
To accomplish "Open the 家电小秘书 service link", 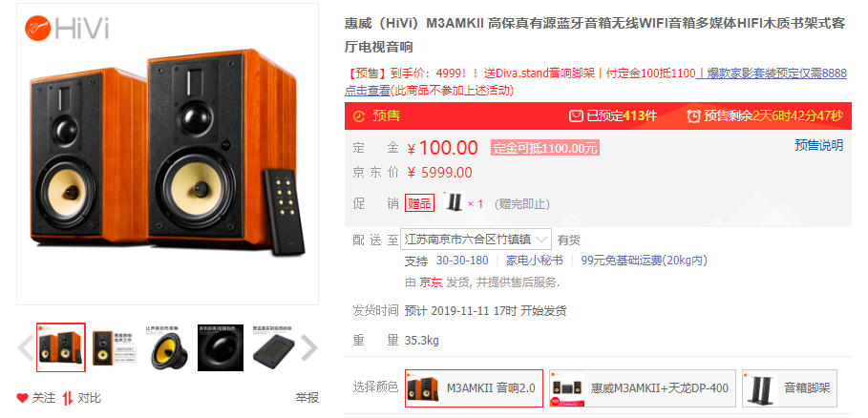I will [534, 261].
